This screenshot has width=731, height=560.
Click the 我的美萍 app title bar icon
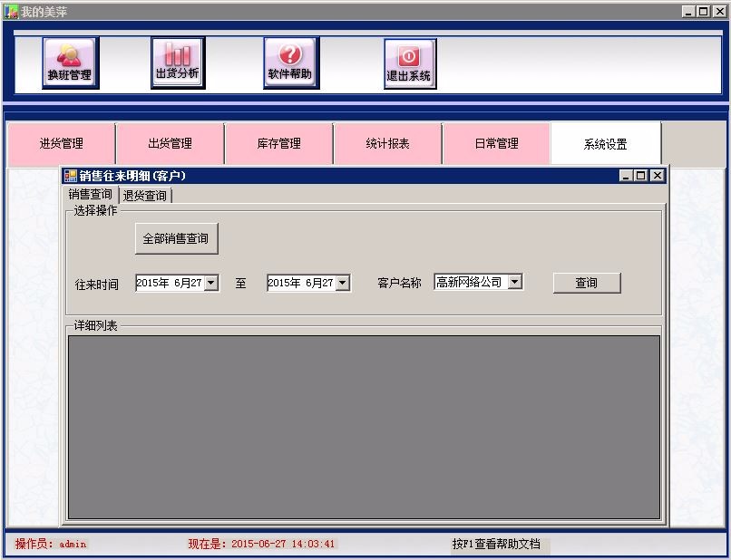[x=11, y=11]
